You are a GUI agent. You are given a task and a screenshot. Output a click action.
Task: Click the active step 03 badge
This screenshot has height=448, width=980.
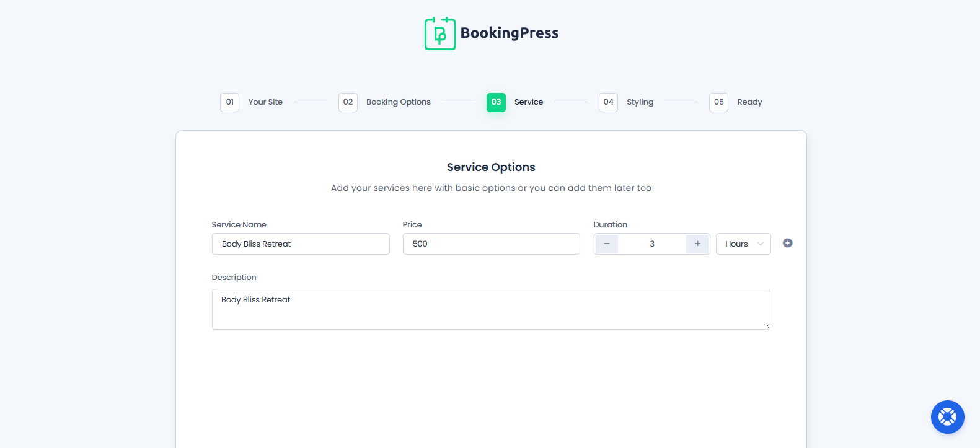[x=496, y=102]
